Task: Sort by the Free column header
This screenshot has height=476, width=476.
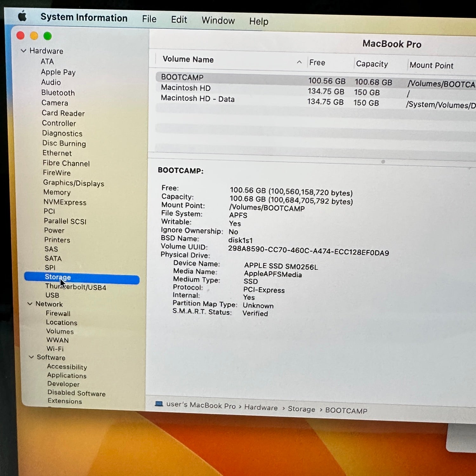Action: click(x=317, y=63)
